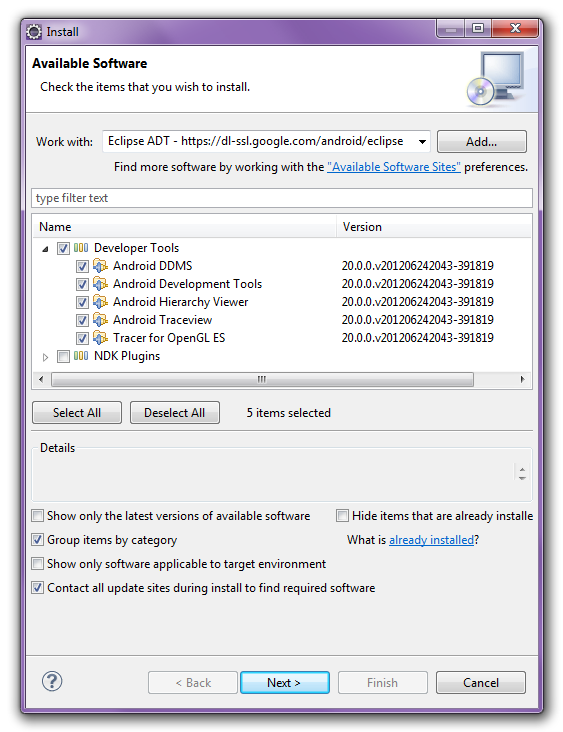Click Deselect All button
The height and width of the screenshot is (732, 563).
click(x=175, y=413)
